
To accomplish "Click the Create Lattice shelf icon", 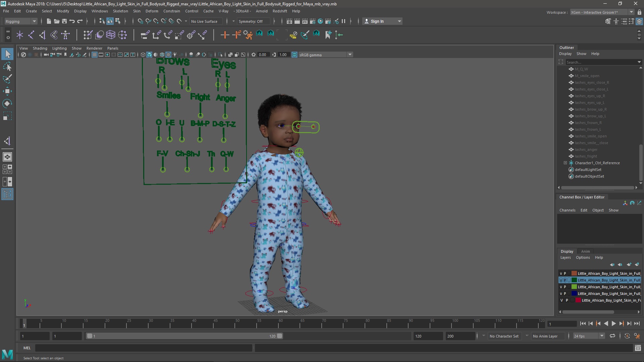I will [x=111, y=35].
